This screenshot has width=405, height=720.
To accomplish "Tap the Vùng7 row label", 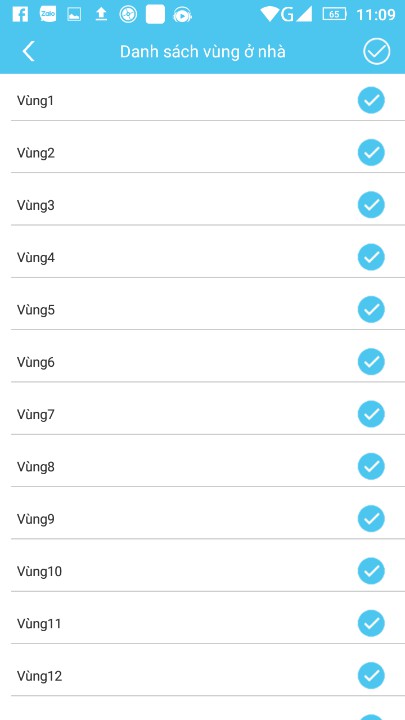I will (36, 415).
